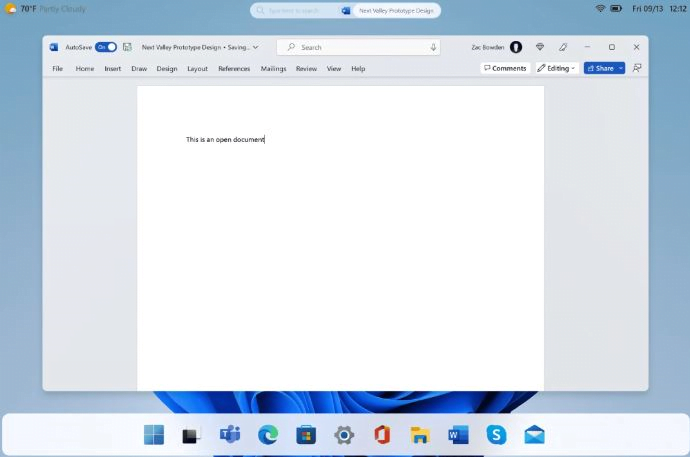
Task: Click the Word Search input field
Action: [358, 47]
